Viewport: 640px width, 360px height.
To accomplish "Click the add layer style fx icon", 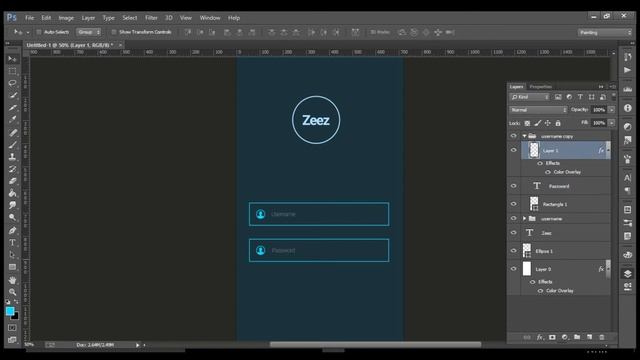I will [x=540, y=337].
